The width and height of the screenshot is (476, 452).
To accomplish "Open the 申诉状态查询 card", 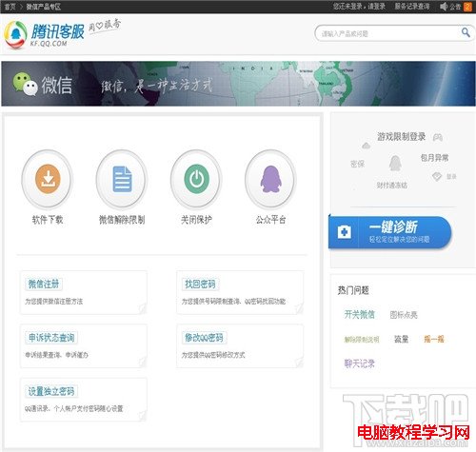I will [x=84, y=345].
